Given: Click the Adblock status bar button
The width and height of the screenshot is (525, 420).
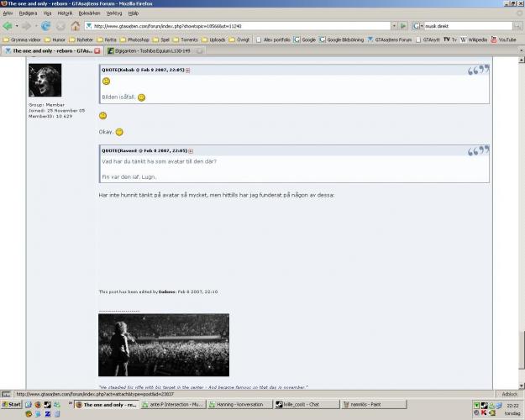Looking at the screenshot, I should [510, 394].
